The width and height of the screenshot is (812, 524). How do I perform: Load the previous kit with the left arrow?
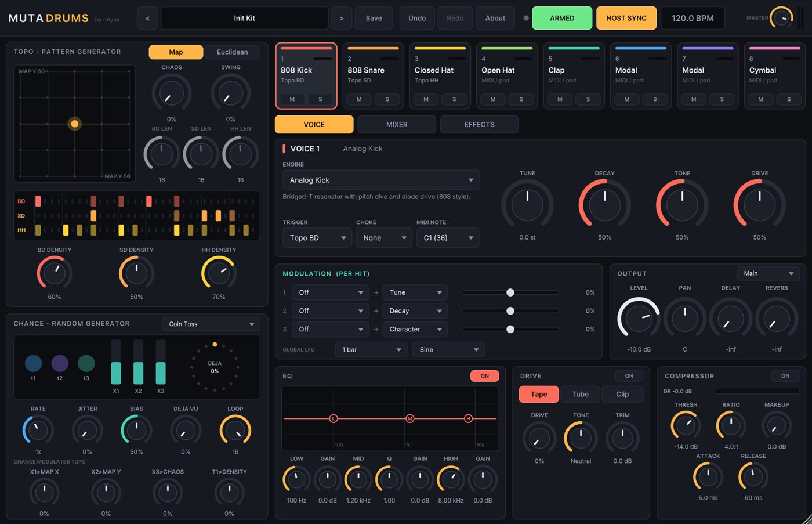click(147, 18)
